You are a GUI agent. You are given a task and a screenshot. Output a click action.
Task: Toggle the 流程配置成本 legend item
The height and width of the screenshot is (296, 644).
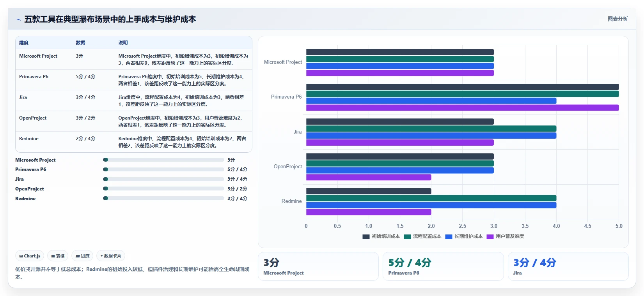pyautogui.click(x=422, y=236)
